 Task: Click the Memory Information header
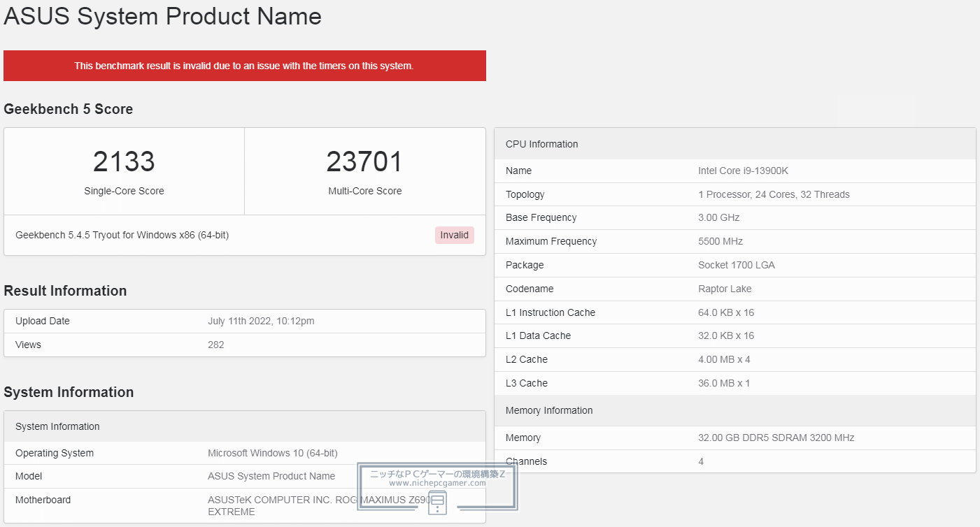tap(735, 410)
